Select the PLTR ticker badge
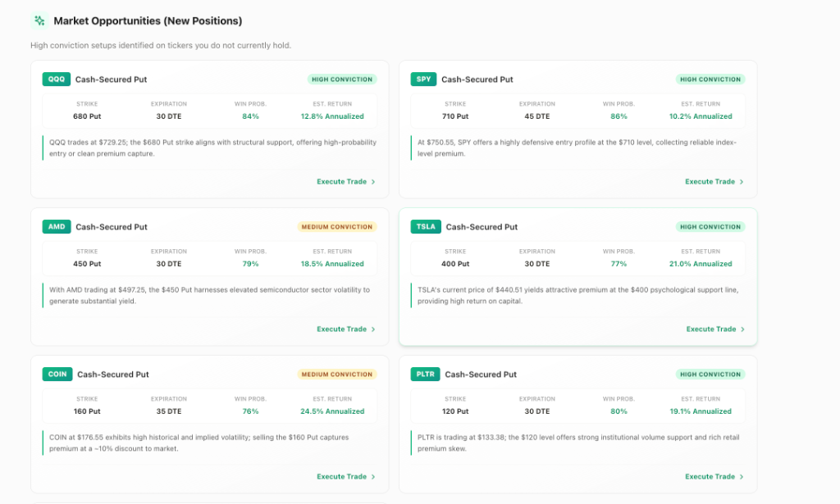The height and width of the screenshot is (504, 840). [426, 375]
